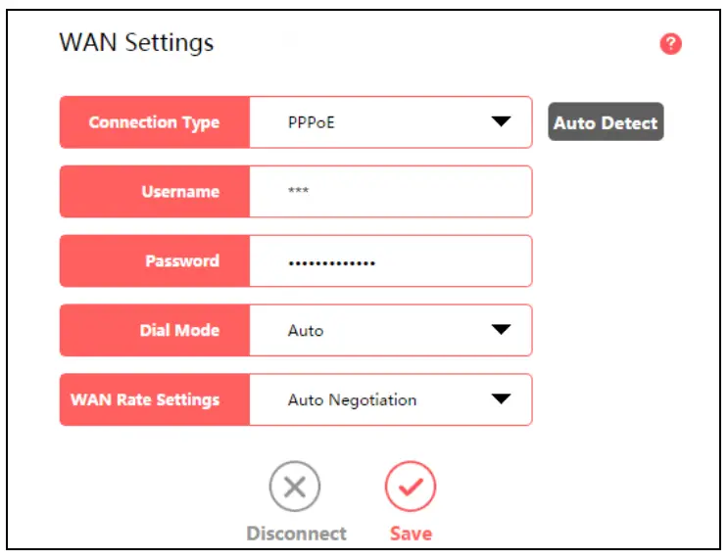Click the Disconnect X circle icon
Screen dimensions: 728x560
pos(296,487)
